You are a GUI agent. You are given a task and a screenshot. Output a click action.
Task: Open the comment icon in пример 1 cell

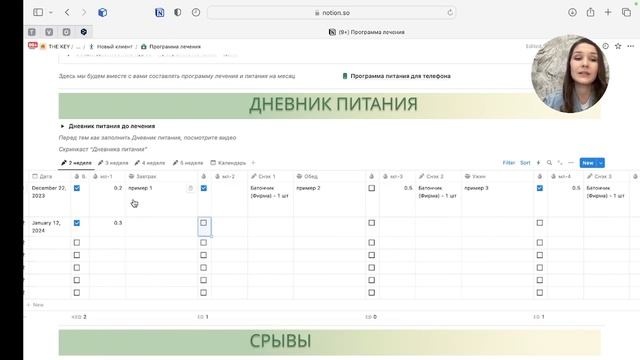190,188
